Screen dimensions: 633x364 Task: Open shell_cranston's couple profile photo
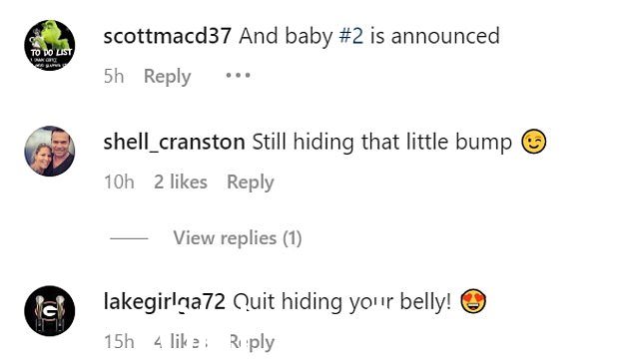(x=50, y=152)
